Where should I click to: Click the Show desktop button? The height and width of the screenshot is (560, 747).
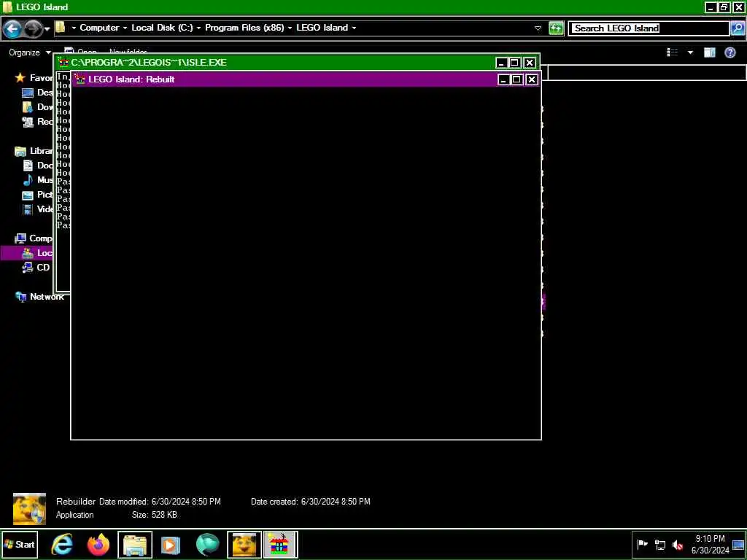738,544
